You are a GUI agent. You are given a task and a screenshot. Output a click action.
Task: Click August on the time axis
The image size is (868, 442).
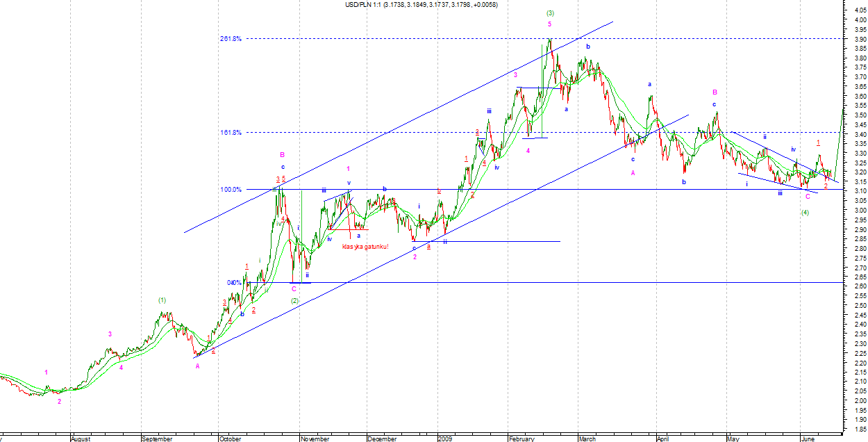(81, 439)
